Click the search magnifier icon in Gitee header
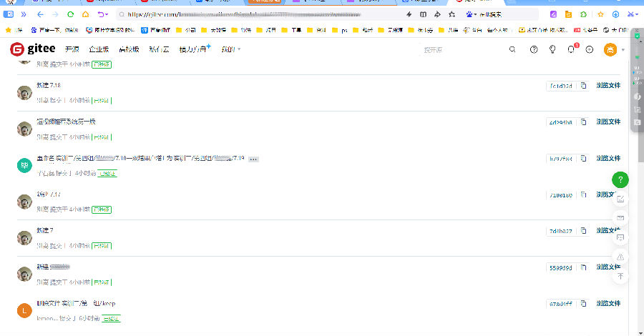Screen dimensions: 644x336 [x=512, y=49]
